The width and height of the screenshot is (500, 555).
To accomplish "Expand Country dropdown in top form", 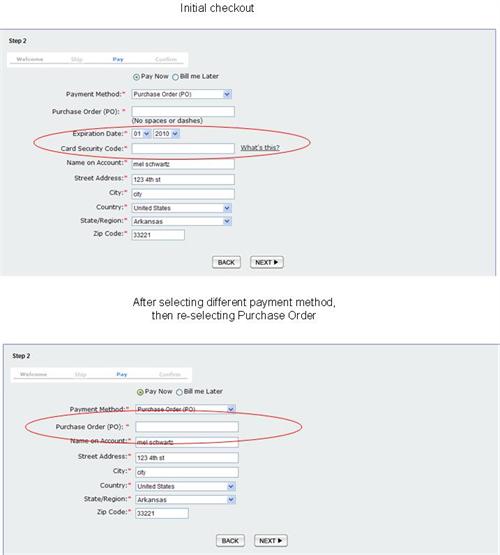I will pos(182,208).
